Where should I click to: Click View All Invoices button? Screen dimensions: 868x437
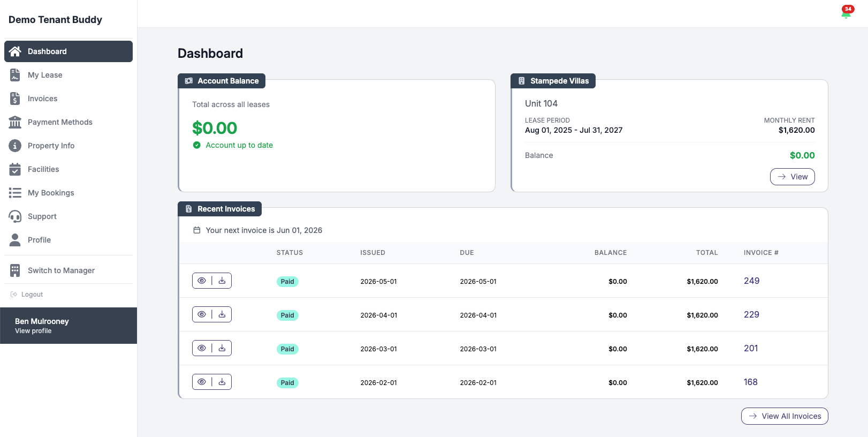coord(785,416)
